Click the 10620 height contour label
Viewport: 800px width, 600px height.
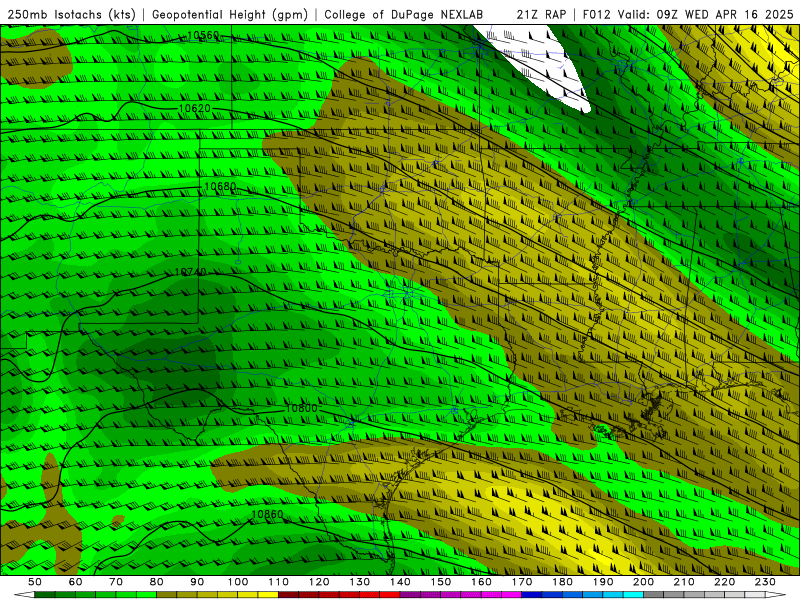click(194, 109)
